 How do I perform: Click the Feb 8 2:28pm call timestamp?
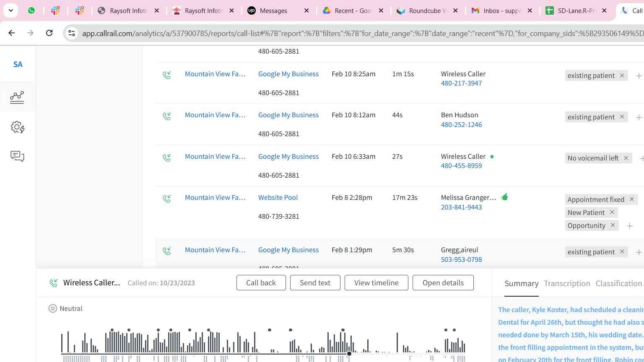pos(352,197)
